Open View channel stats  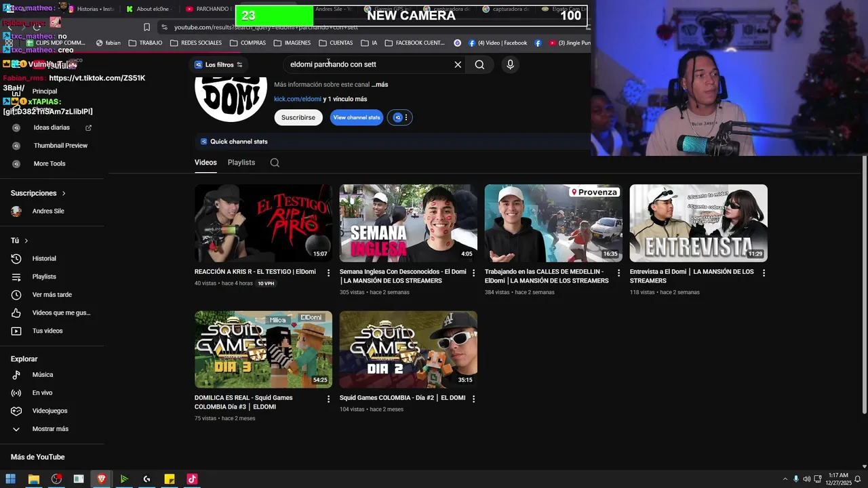pos(357,117)
